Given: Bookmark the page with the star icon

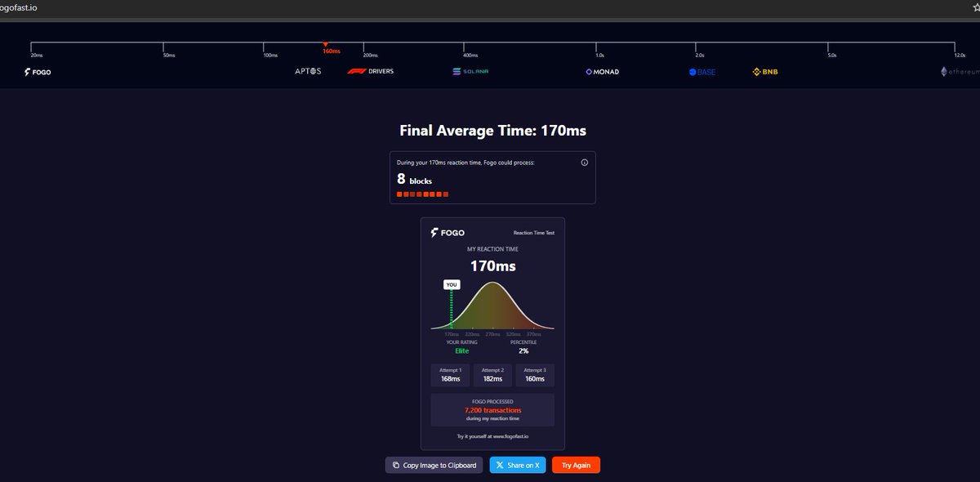Looking at the screenshot, I should 976,7.
